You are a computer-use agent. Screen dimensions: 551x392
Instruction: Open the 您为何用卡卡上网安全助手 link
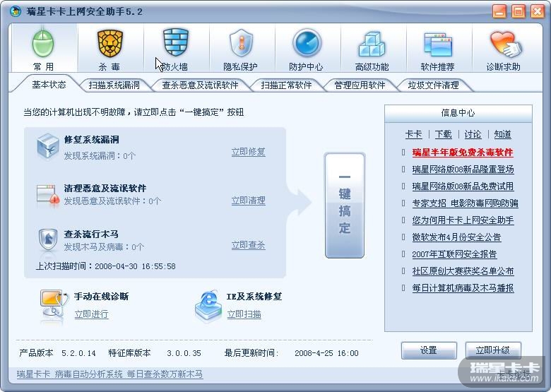(x=463, y=220)
